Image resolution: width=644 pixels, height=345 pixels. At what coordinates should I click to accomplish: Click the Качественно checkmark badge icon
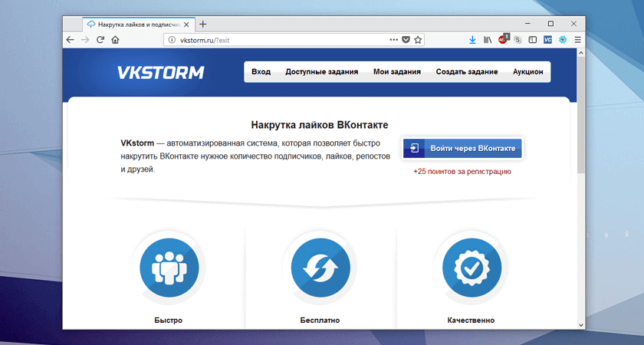coord(472,268)
